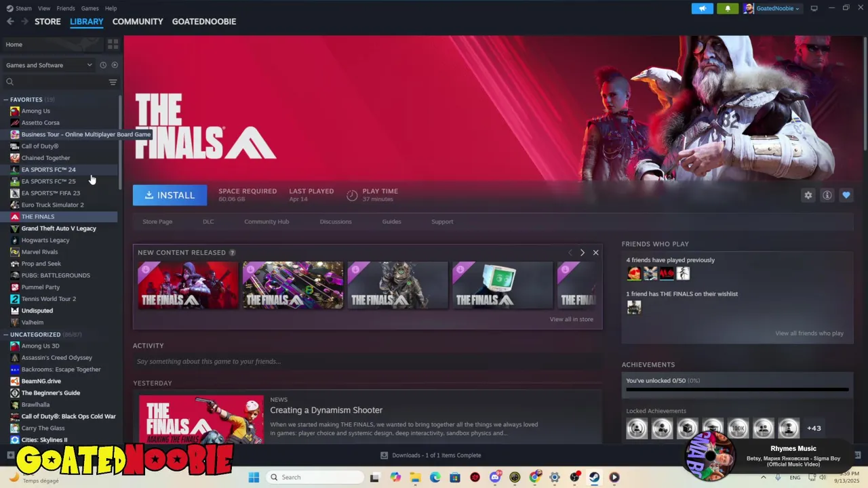Screen dimensions: 868x488
Task: Go forward with the right arrow
Action: (x=25, y=22)
